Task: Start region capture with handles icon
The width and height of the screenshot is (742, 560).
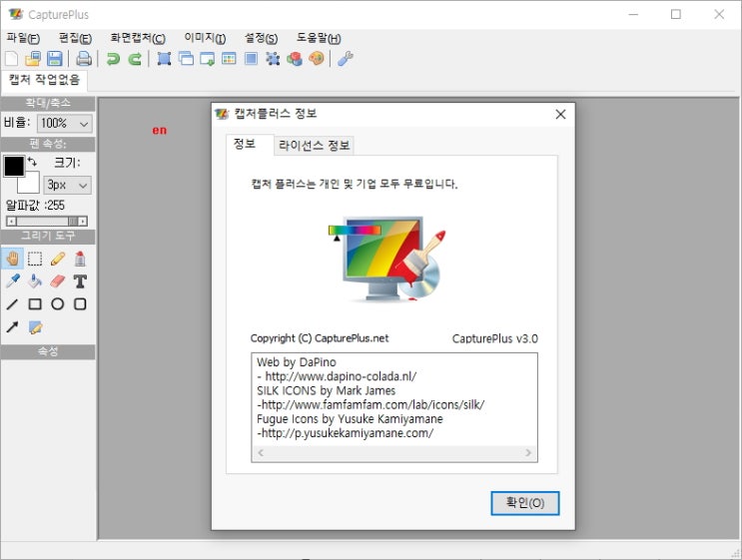Action: coord(164,59)
